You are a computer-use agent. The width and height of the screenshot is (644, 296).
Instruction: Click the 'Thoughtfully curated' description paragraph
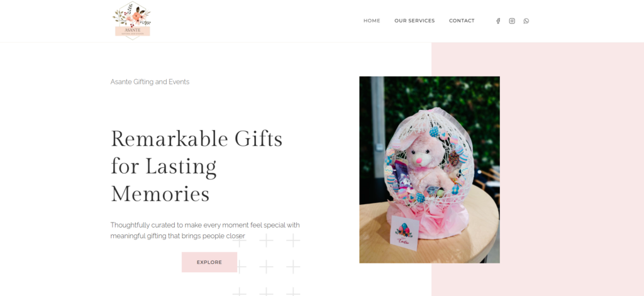coord(205,230)
